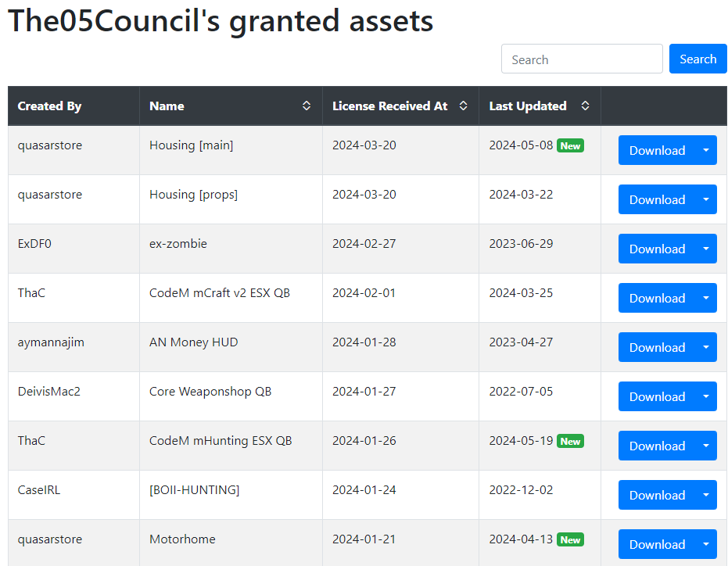The image size is (728, 566).
Task: Sort by Last Updated arrows icon
Action: click(x=585, y=106)
